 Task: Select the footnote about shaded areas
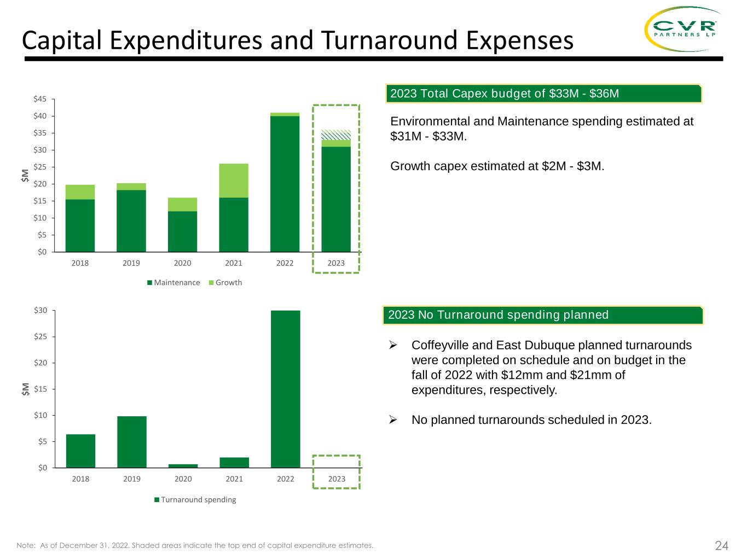[x=195, y=545]
